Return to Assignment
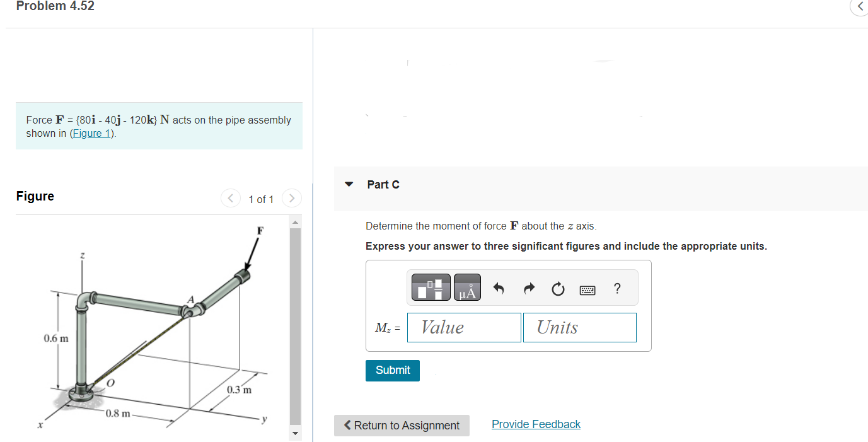The height and width of the screenshot is (442, 868). pos(402,425)
